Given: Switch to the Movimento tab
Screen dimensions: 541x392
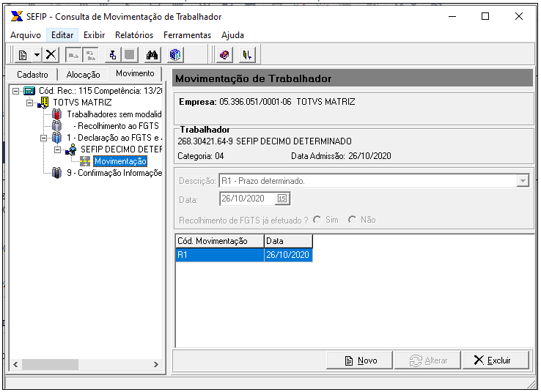Looking at the screenshot, I should pyautogui.click(x=135, y=73).
